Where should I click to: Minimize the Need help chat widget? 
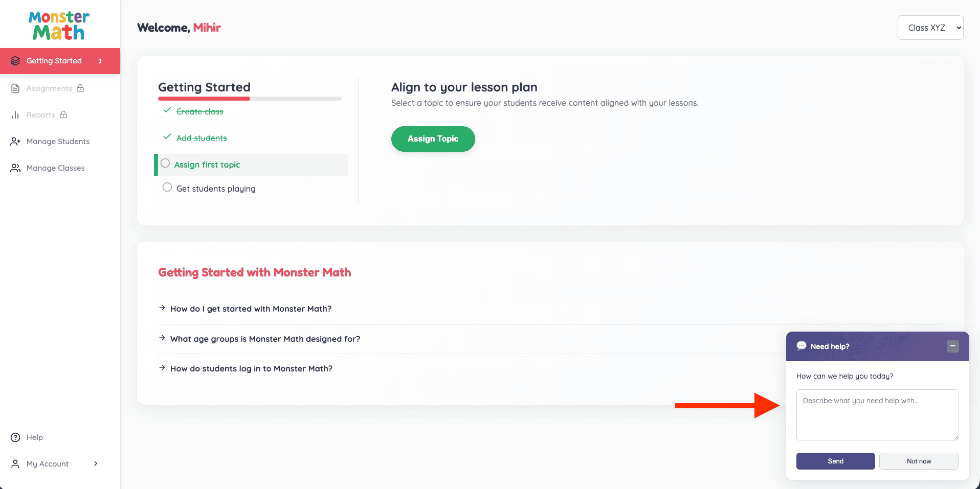point(952,346)
